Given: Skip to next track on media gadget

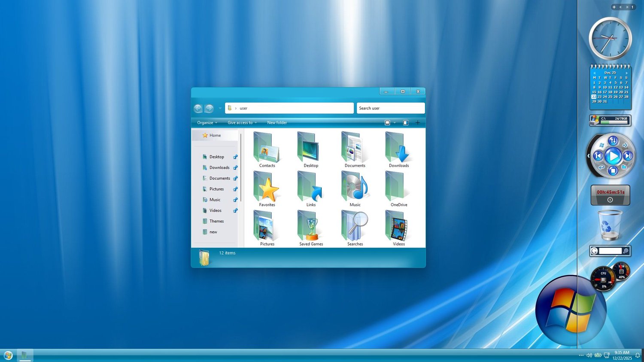Looking at the screenshot, I should pyautogui.click(x=627, y=156).
